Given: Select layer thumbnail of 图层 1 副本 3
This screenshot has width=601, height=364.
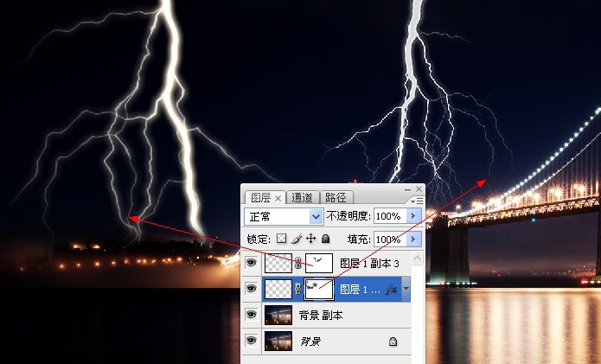Looking at the screenshot, I should [x=278, y=263].
